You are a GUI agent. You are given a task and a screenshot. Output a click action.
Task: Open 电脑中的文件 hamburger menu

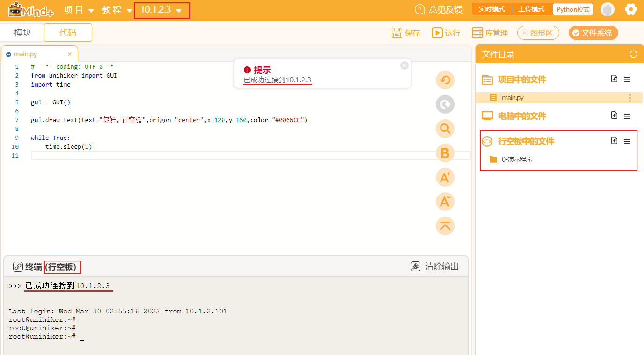click(x=627, y=116)
